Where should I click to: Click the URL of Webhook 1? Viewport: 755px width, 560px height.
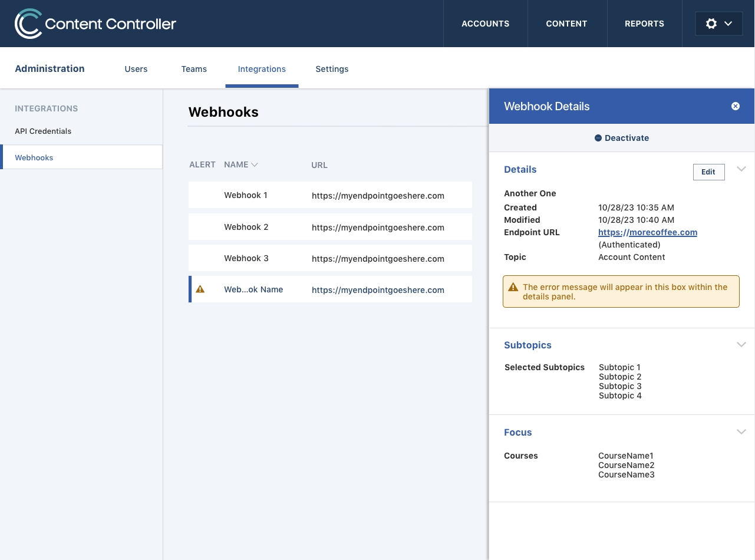point(378,196)
